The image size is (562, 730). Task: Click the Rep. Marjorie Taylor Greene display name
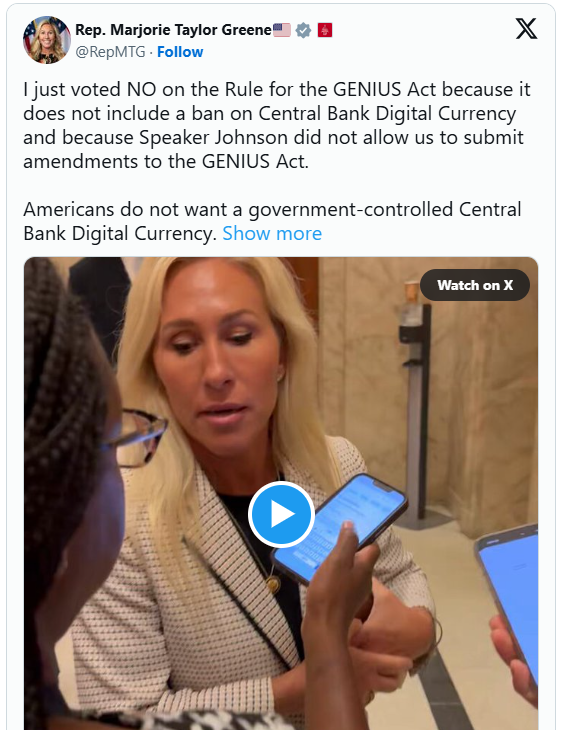(x=173, y=30)
